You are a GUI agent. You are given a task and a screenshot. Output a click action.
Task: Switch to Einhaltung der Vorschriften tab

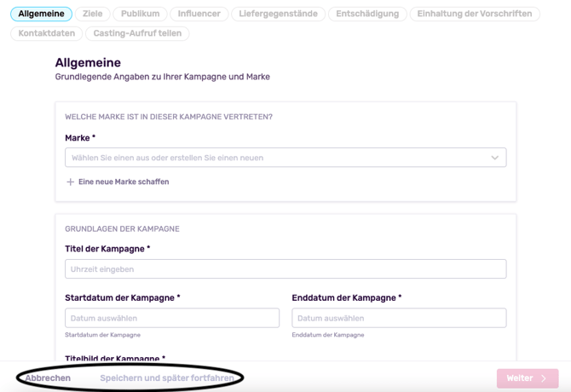[x=475, y=14]
